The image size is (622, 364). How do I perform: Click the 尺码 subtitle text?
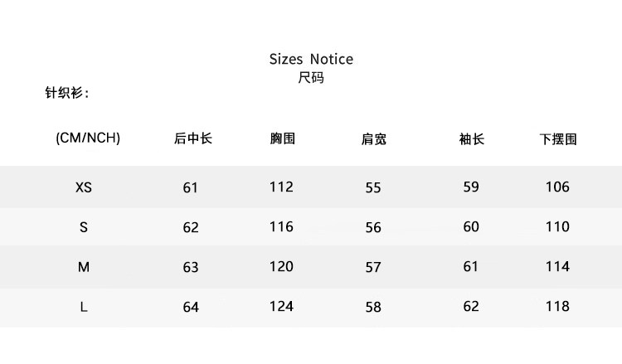[x=311, y=78]
